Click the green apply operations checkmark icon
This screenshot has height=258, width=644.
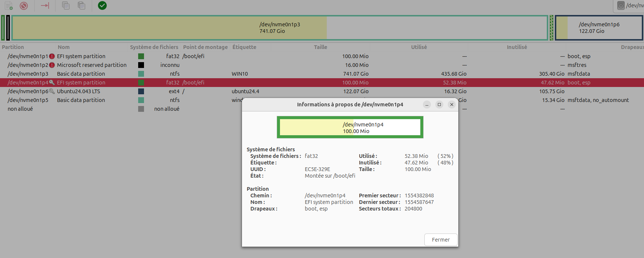tap(102, 5)
